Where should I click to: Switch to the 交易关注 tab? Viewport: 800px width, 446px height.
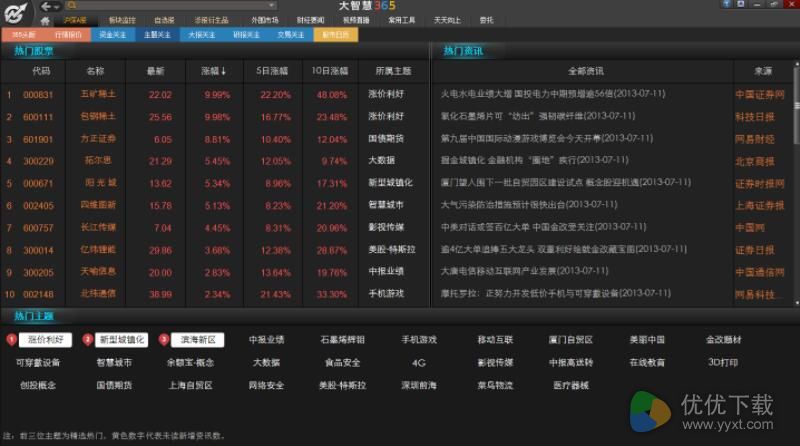291,35
